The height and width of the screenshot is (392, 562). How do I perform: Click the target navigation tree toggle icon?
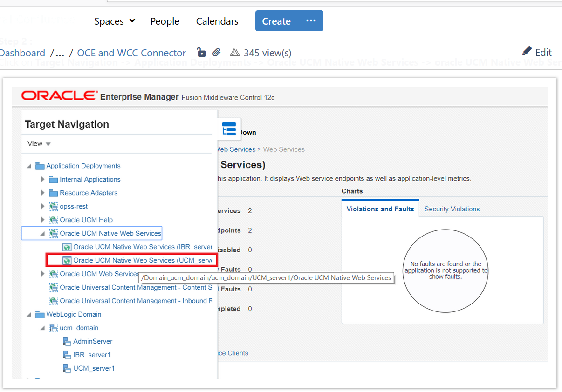229,129
